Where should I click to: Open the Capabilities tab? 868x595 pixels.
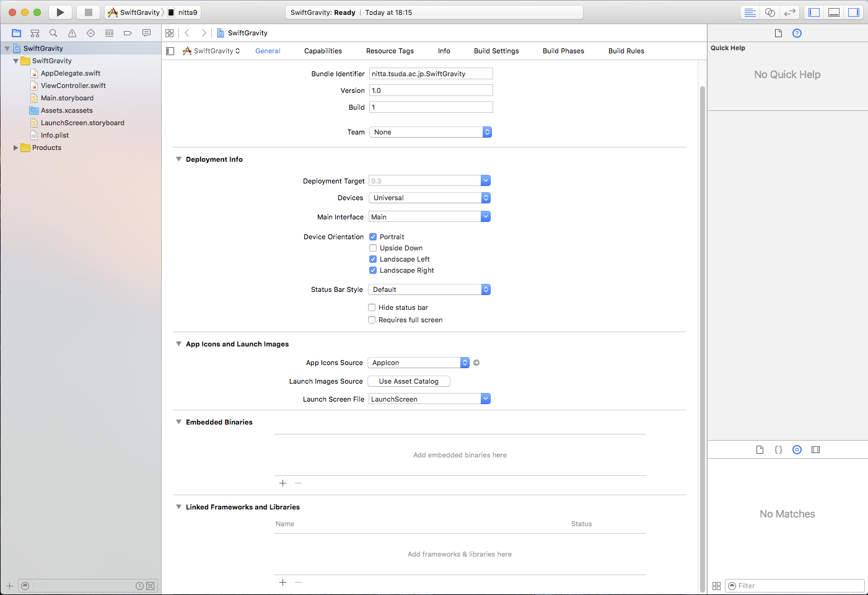[x=323, y=51]
